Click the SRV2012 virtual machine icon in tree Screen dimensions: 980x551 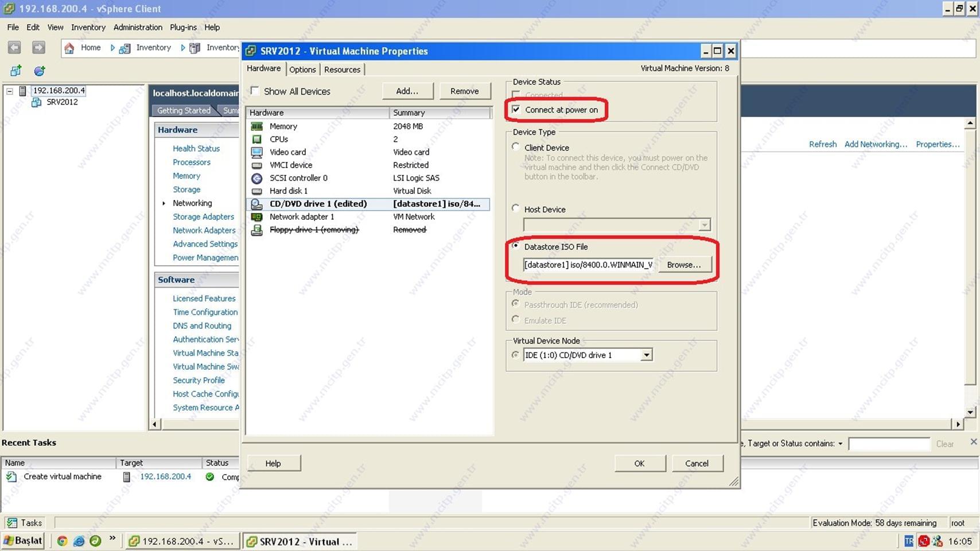tap(36, 102)
